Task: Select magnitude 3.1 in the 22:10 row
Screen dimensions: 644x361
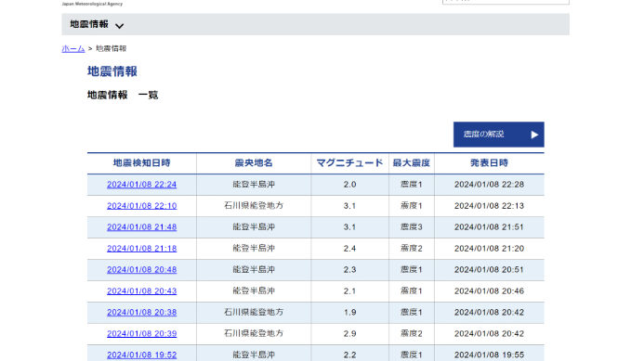Action: coord(349,206)
